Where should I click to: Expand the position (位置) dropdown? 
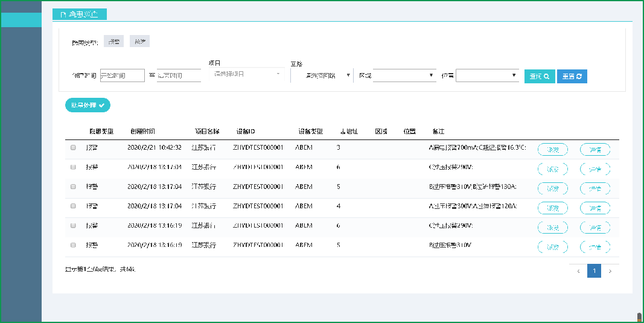point(486,75)
